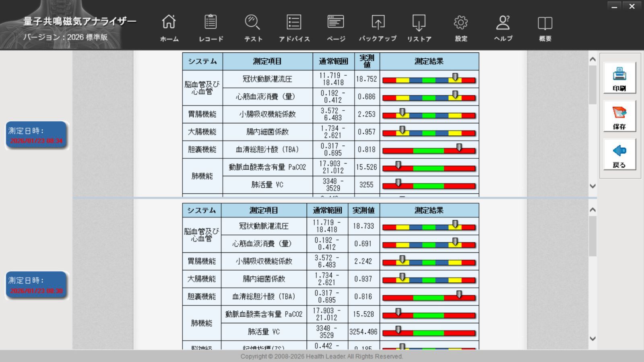This screenshot has height=362, width=644.
Task: Click the 測定日時 08:30 badge
Action: coord(36,285)
